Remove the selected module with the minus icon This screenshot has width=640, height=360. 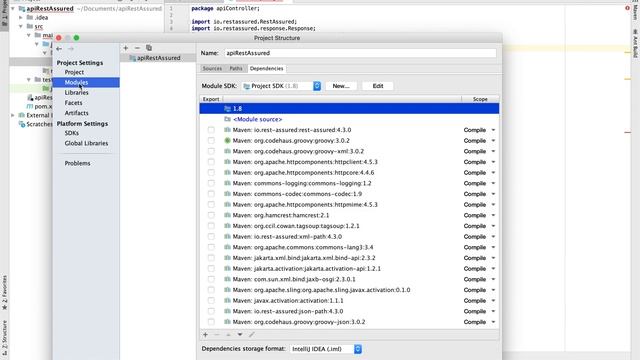[x=137, y=48]
